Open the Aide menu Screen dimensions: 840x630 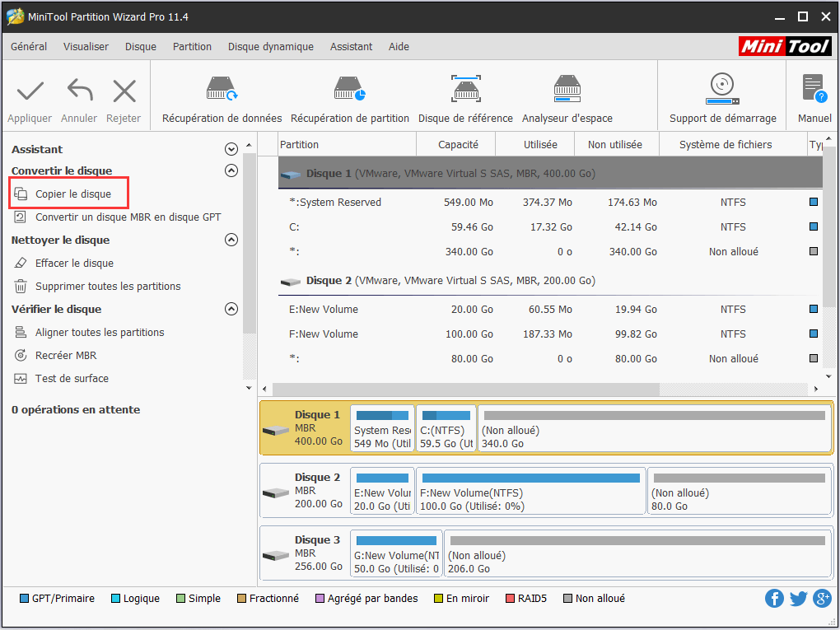coord(399,47)
